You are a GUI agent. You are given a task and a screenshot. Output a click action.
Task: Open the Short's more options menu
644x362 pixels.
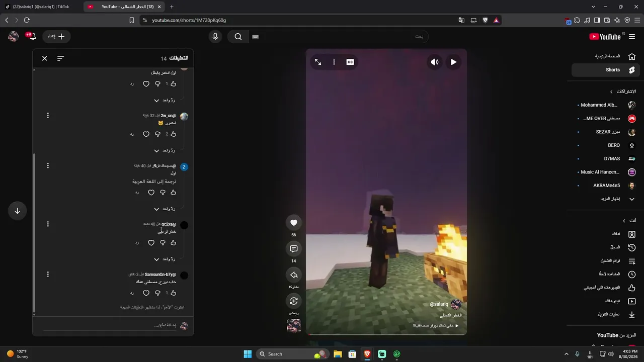pyautogui.click(x=334, y=62)
